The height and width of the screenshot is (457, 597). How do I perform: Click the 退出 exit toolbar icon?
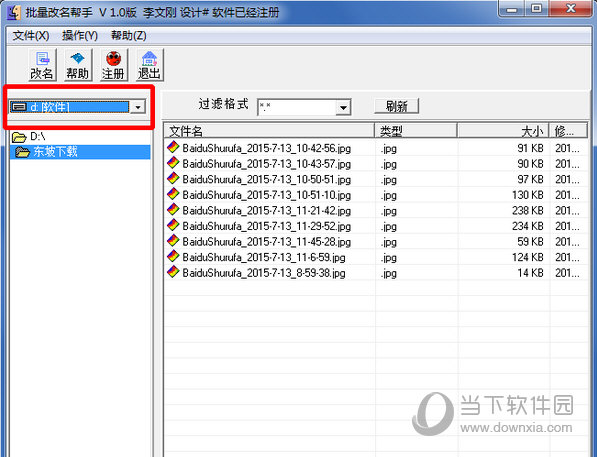150,65
